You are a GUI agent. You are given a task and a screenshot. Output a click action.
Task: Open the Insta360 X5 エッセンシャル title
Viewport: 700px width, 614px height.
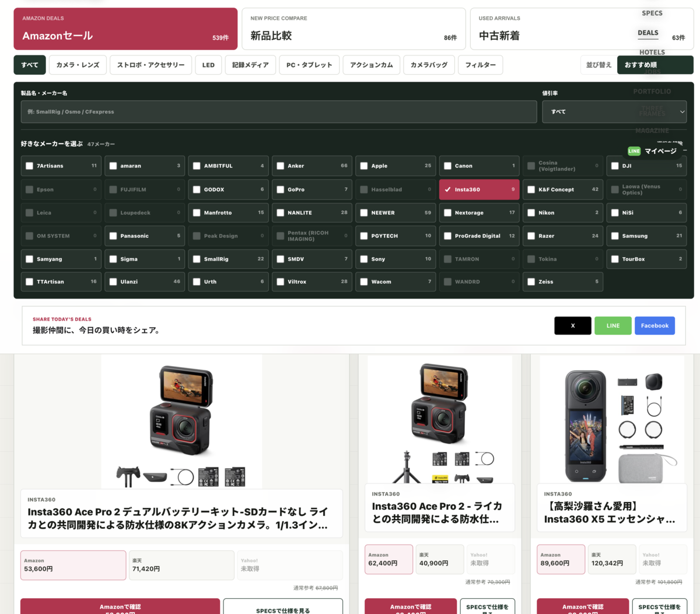[610, 513]
